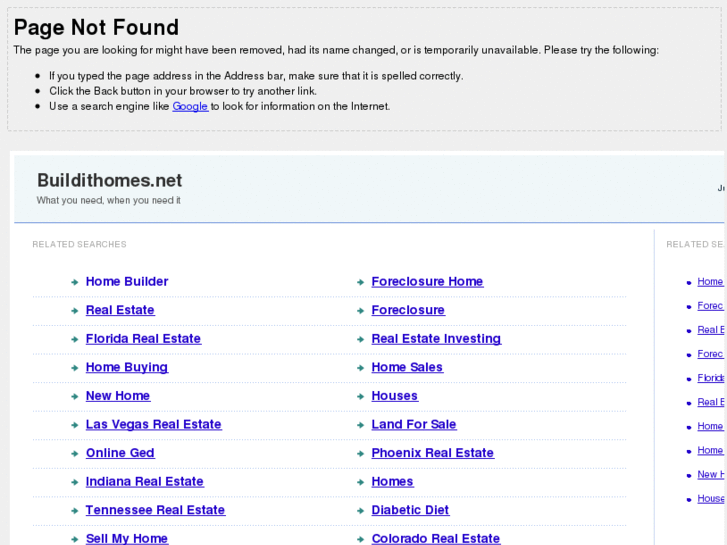Click arrow icon next to Foreclosure Home
Image resolution: width=727 pixels, height=545 pixels.
tap(360, 283)
